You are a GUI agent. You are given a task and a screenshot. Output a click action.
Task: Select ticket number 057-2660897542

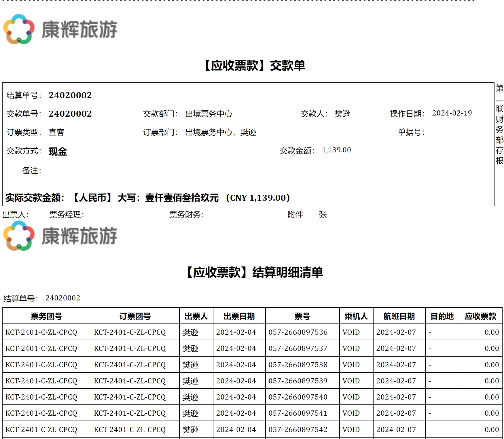click(298, 430)
